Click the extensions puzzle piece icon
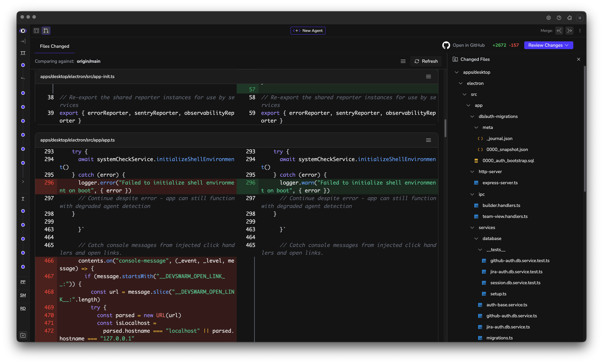 [x=569, y=18]
